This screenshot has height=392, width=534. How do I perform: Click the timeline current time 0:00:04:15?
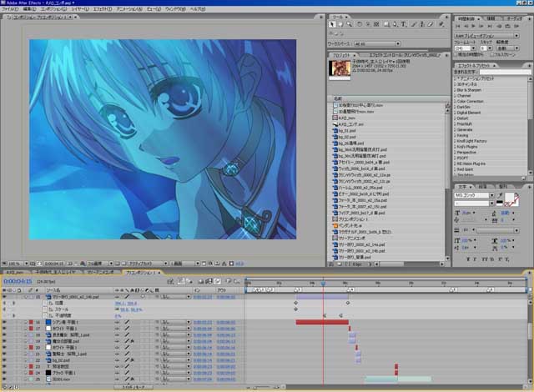[x=18, y=281]
